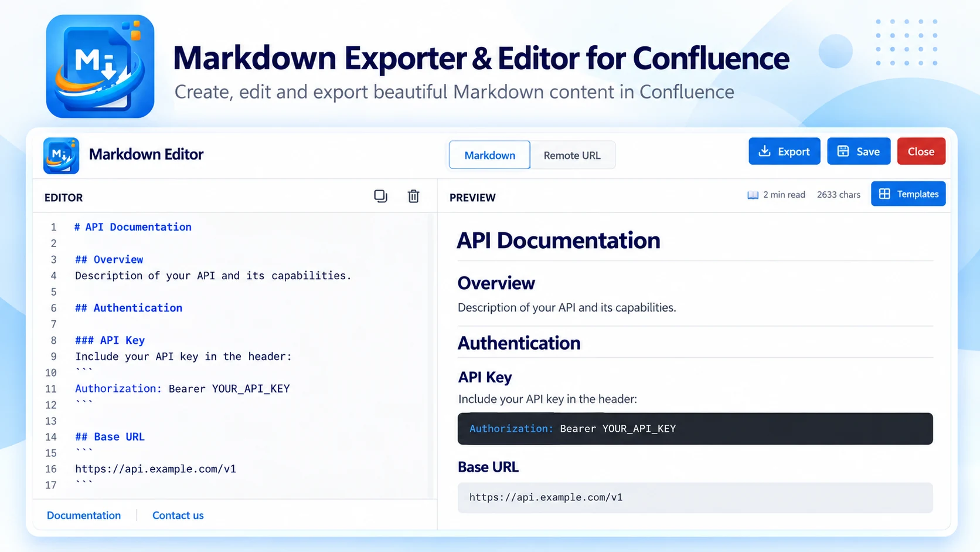Click the dark Authorization code block in preview
980x552 pixels.
(695, 429)
